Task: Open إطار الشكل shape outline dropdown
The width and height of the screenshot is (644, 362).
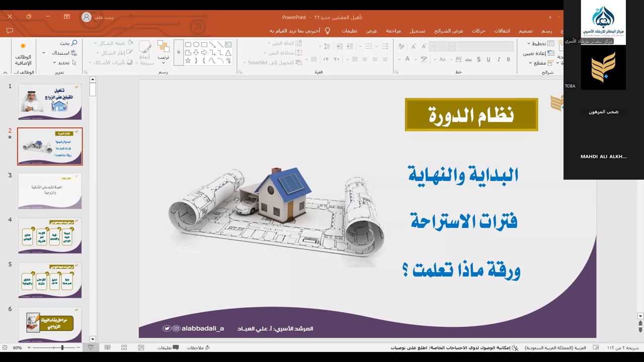Action: (114, 52)
